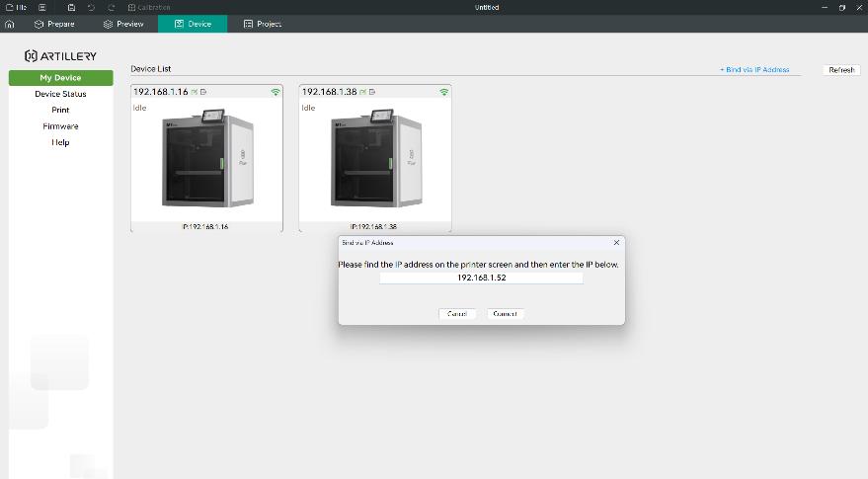868x479 pixels.
Task: Click the Idle status on 192.168.1.16 card
Action: (139, 108)
